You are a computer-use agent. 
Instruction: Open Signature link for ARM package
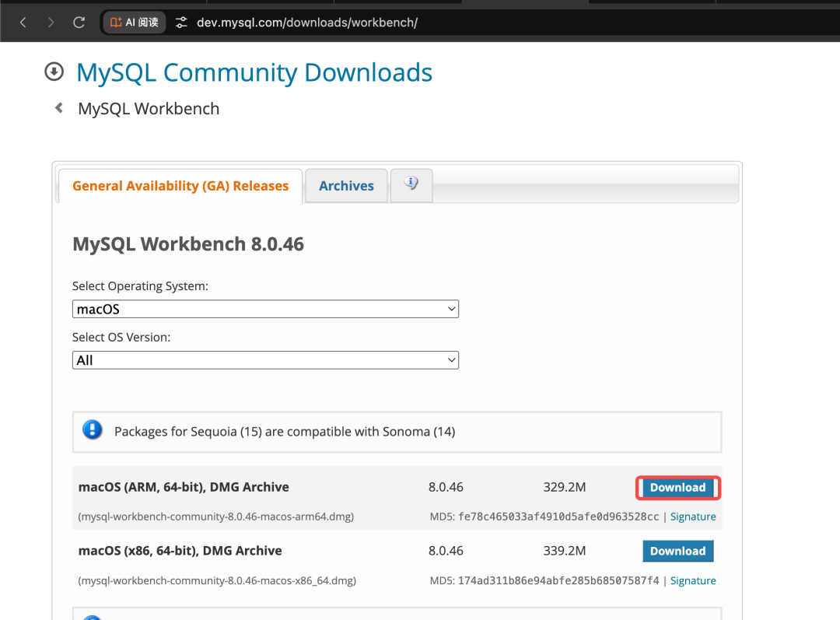[693, 517]
